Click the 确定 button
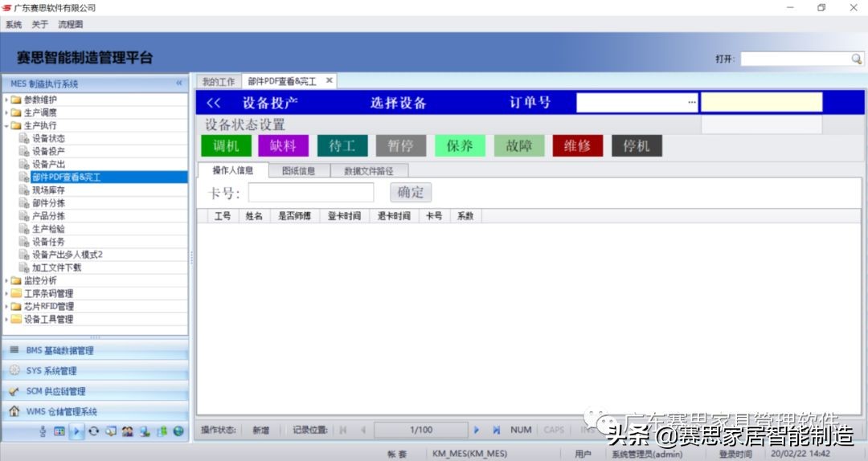868x461 pixels. 411,192
